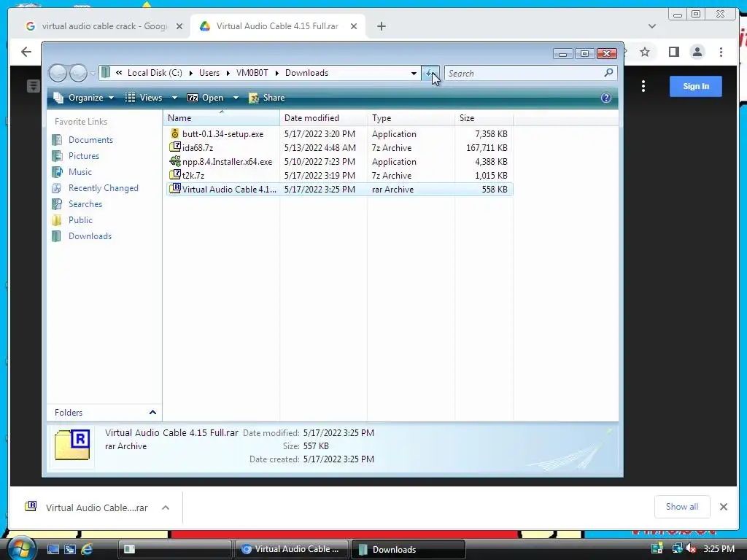747x560 pixels.
Task: Launch Internet Explorer from quick launch
Action: coord(87,549)
